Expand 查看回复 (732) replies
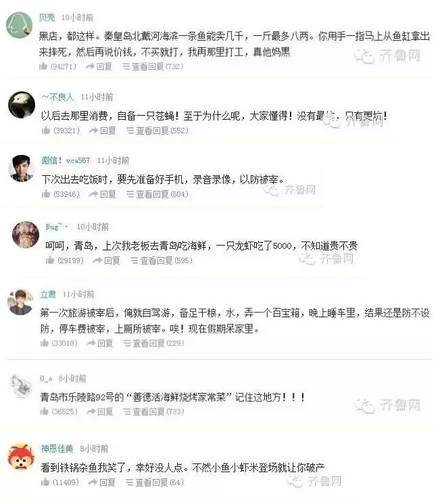The image size is (442, 504). [x=153, y=66]
